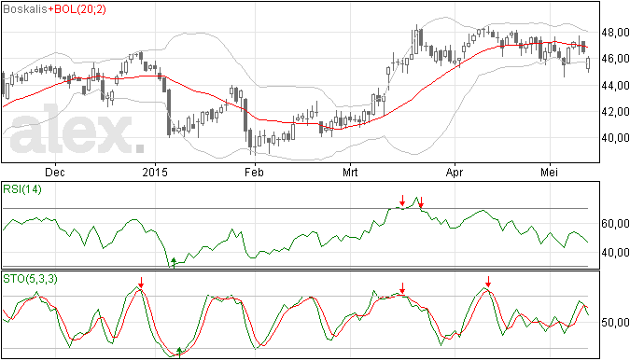This screenshot has height=361, width=644.
Task: Click the STO(5,3,3) panel label
Action: point(30,279)
